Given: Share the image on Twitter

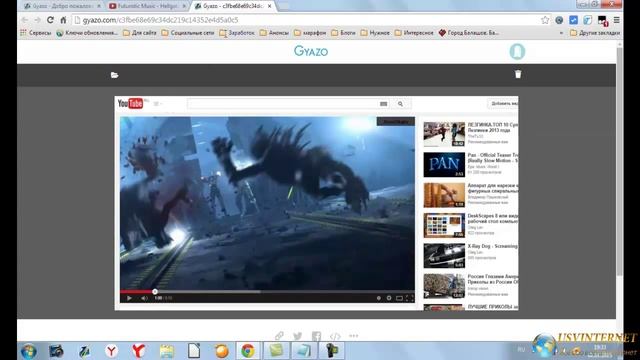Looking at the screenshot, I should tap(298, 336).
